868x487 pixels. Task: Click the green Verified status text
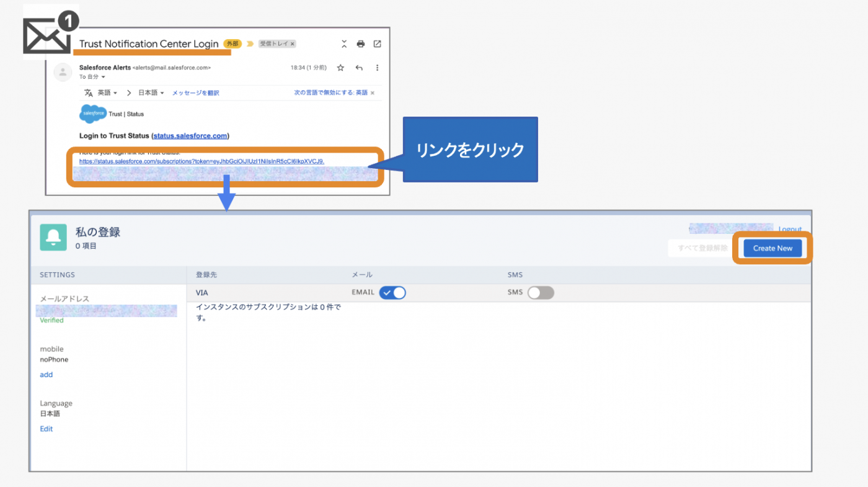tap(51, 321)
